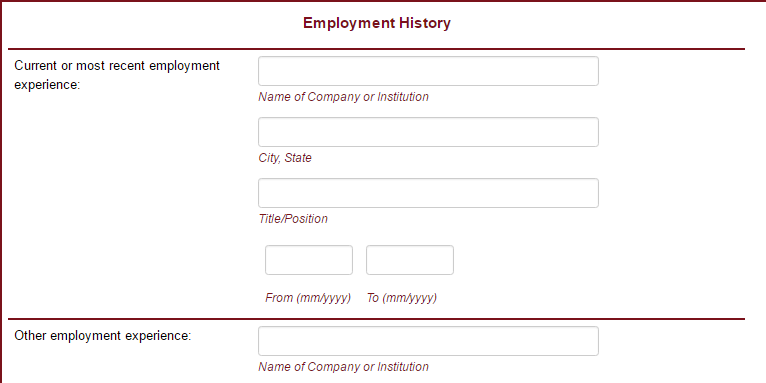Select the Title/Position input field
The width and height of the screenshot is (766, 383).
point(428,193)
